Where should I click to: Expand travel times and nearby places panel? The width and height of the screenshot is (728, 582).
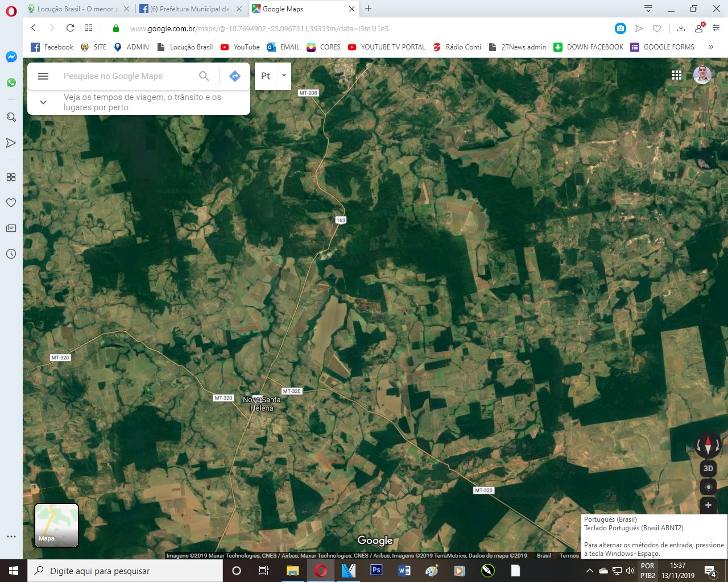coord(43,102)
